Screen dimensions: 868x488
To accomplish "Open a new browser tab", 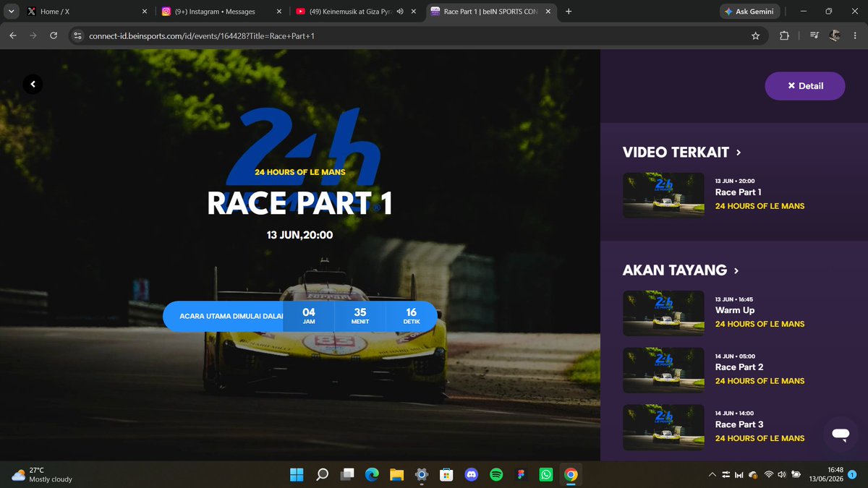I will [569, 12].
